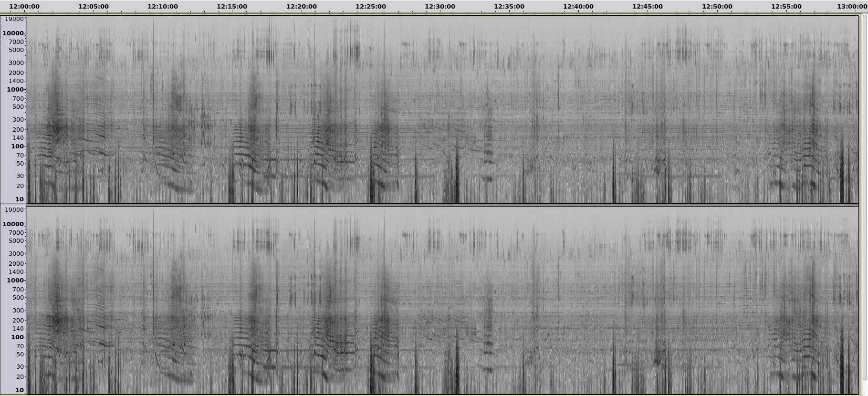Select the 12:20:00 timeline position
868x396 pixels.
pos(302,7)
